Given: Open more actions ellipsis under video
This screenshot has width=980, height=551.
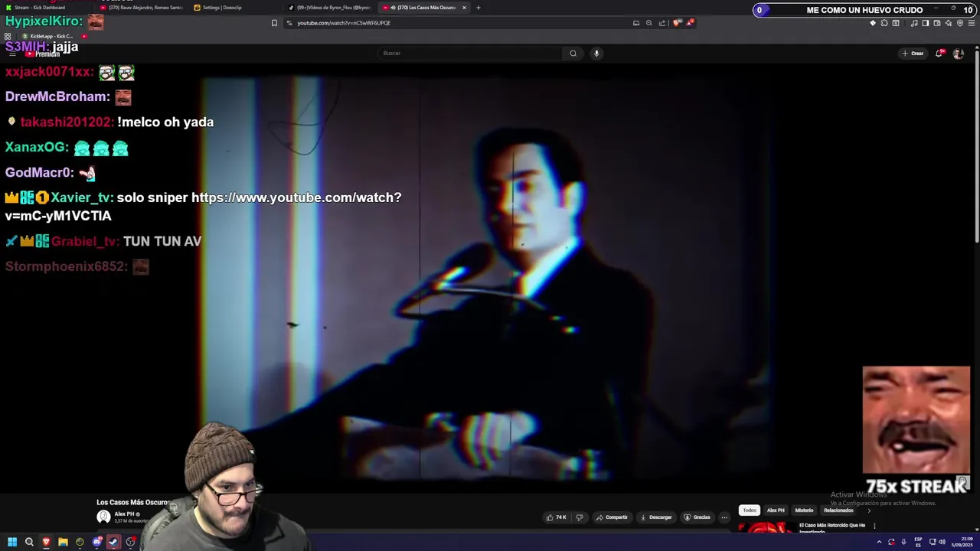Looking at the screenshot, I should point(724,517).
